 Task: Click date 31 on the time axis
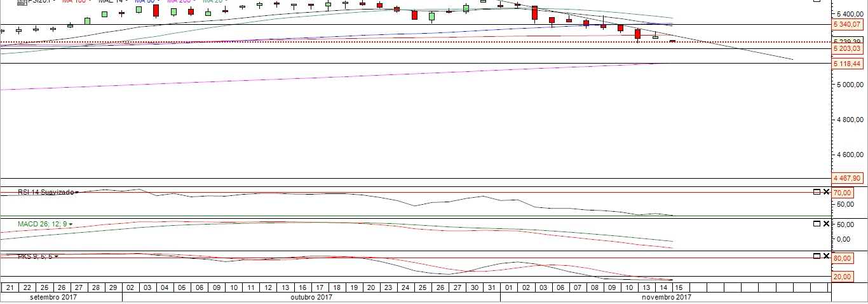491,288
